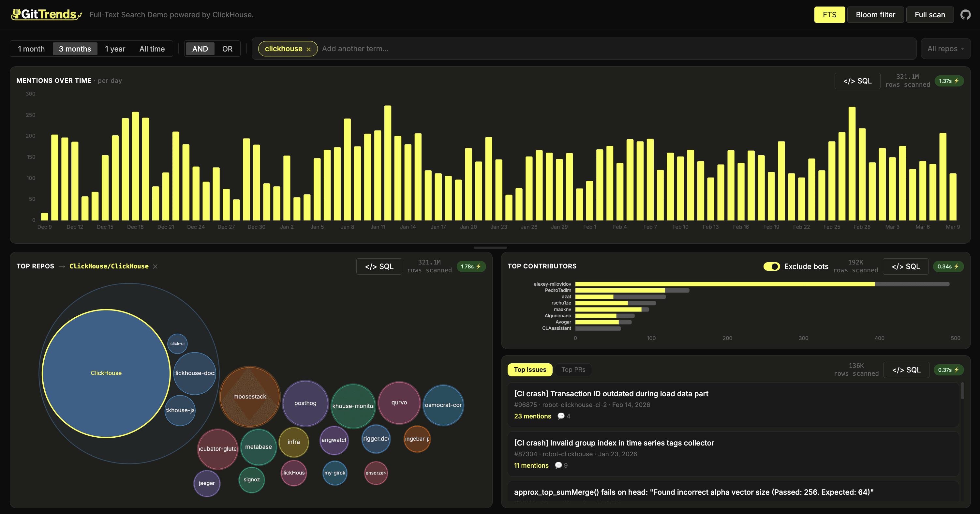This screenshot has height=514, width=980.
Task: Remove the clickhouse search term chip
Action: [x=308, y=49]
